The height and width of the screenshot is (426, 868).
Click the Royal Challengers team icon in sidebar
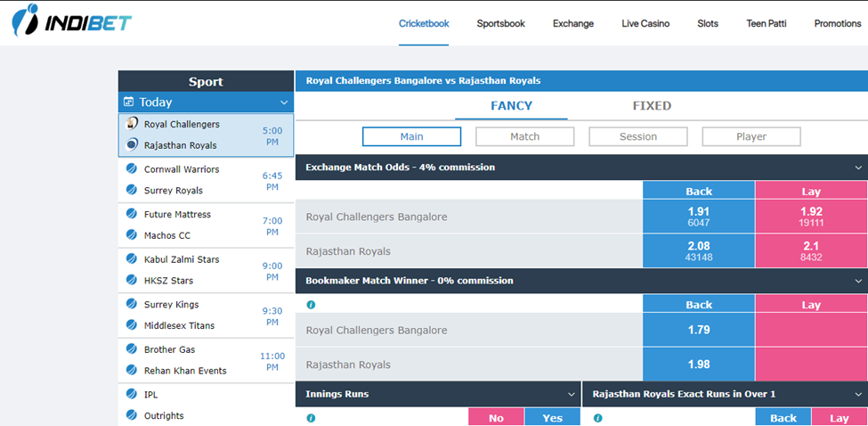tap(132, 124)
